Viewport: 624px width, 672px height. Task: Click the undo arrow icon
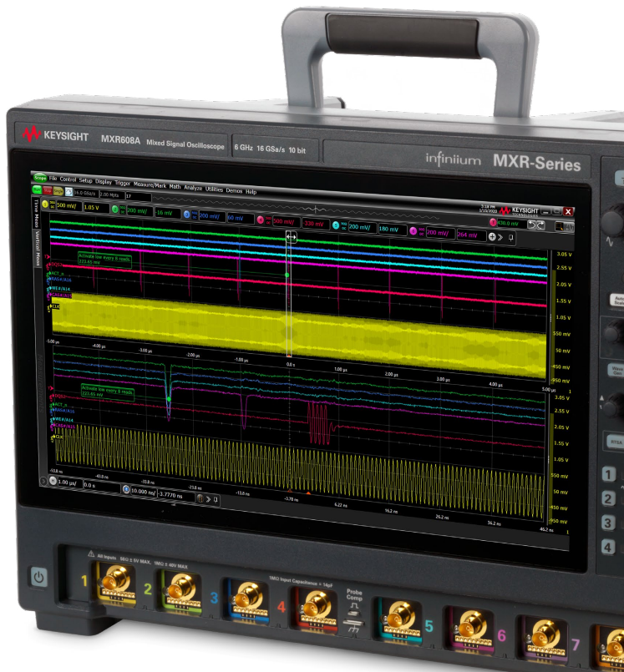531,225
